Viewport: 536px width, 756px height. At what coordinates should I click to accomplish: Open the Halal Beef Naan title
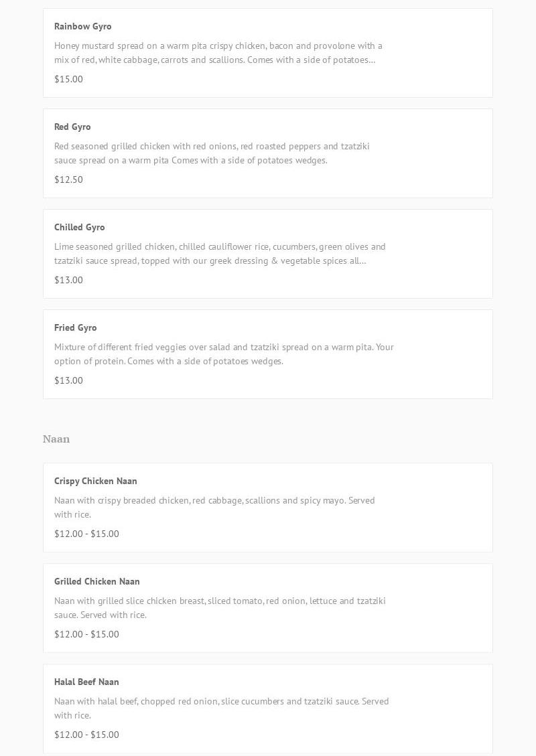pyautogui.click(x=86, y=682)
